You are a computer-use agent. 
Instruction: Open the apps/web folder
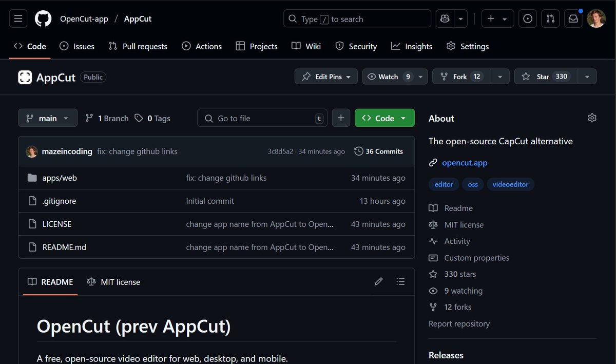point(60,178)
